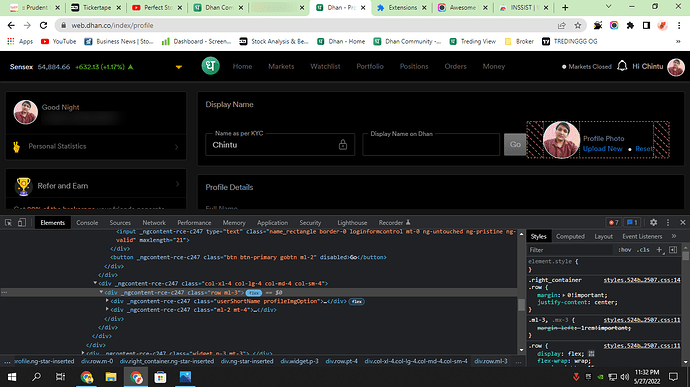
Task: Switch to the Network tab
Action: click(154, 223)
